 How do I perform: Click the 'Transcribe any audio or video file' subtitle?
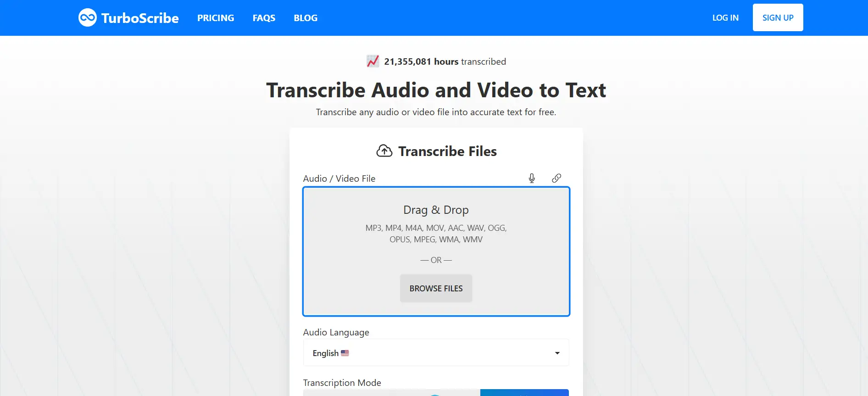[436, 112]
